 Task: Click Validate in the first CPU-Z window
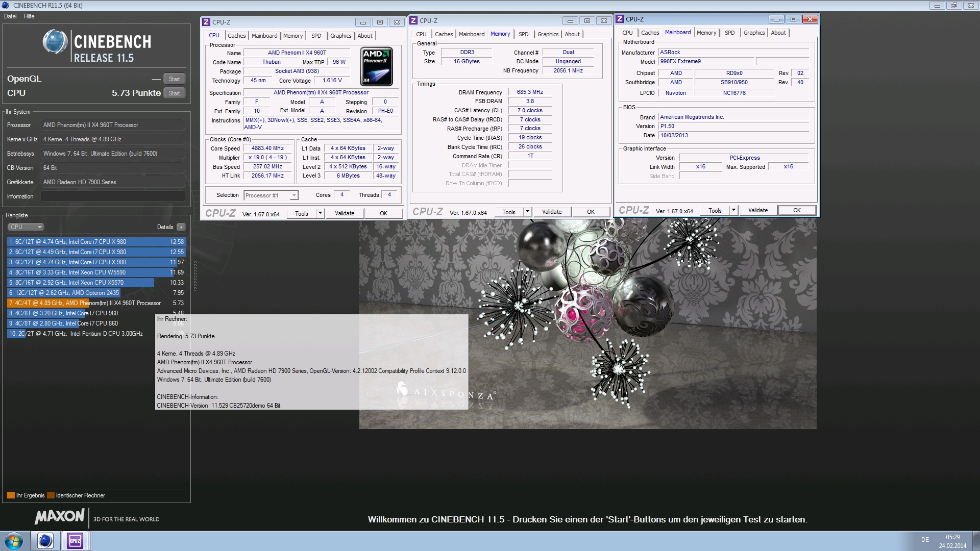click(345, 213)
